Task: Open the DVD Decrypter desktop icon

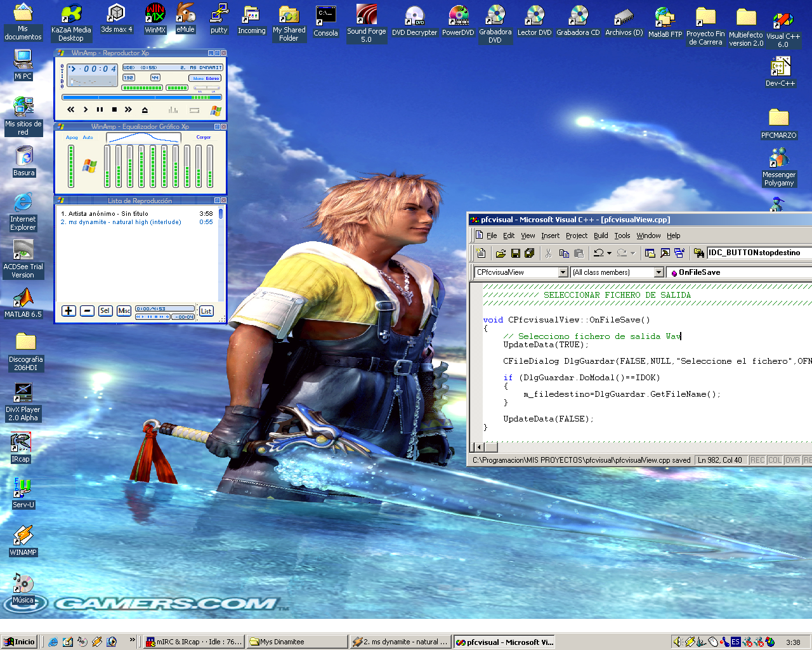Action: (x=415, y=20)
